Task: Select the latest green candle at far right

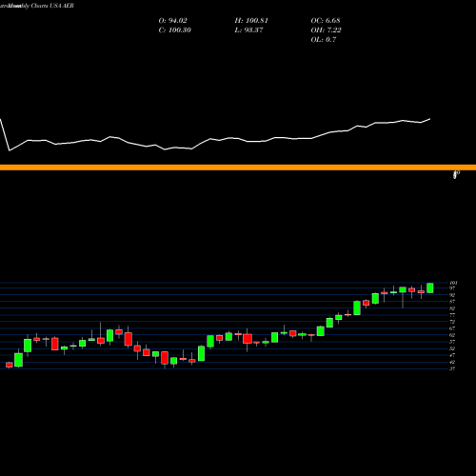Action: pyautogui.click(x=430, y=288)
